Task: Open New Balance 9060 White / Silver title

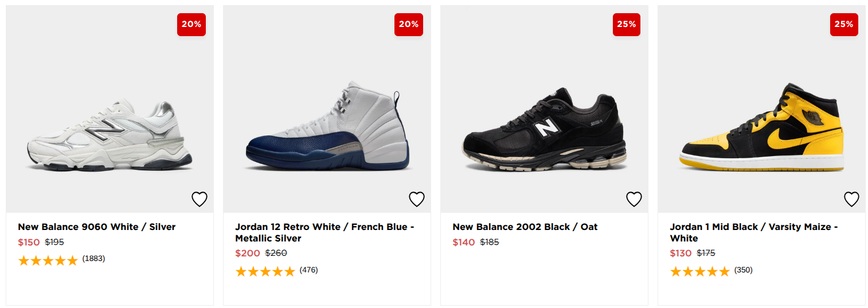Action: [97, 227]
